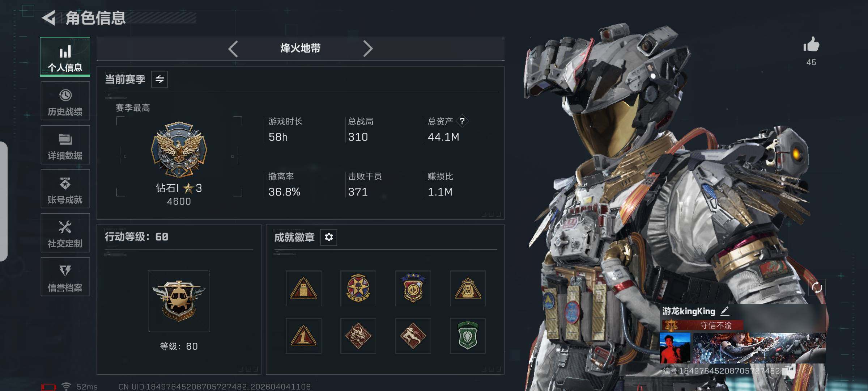Like the profile with the thumbs-up icon

tap(811, 45)
